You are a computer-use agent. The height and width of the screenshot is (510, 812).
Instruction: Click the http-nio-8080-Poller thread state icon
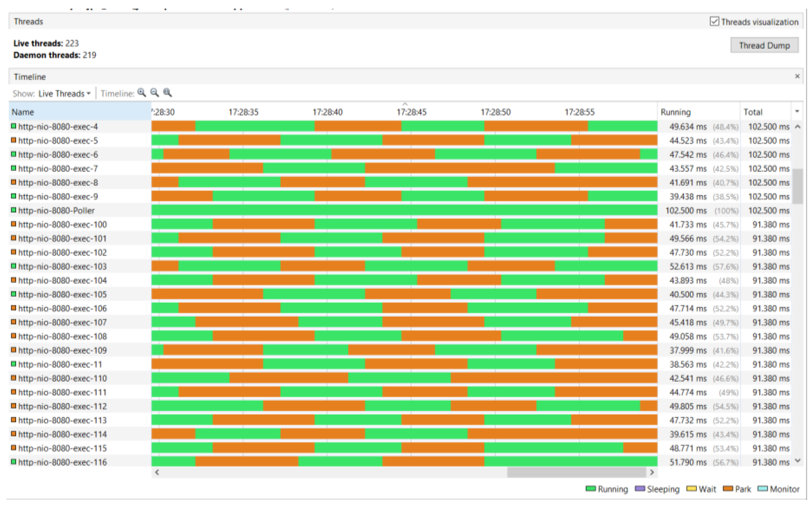[x=14, y=210]
